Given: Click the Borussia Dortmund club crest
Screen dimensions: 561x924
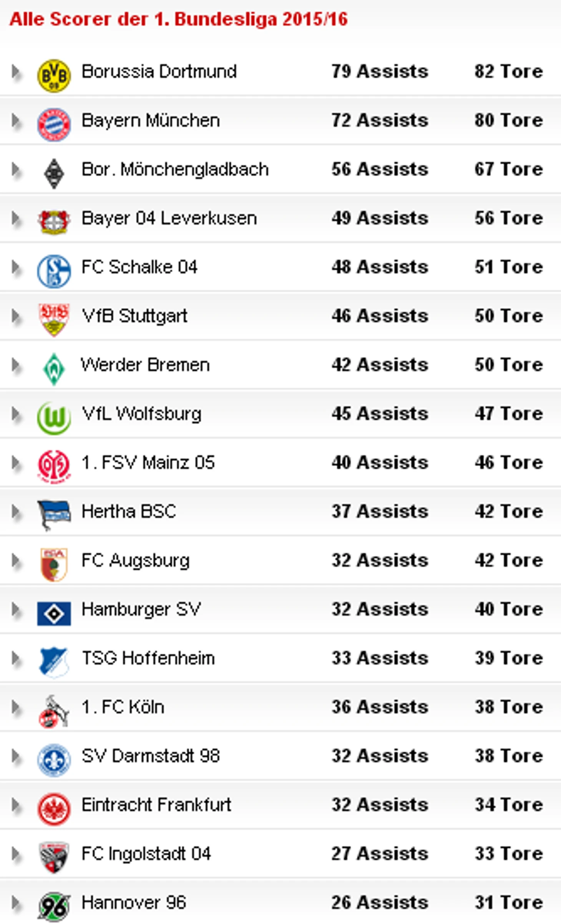Looking at the screenshot, I should 54,75.
